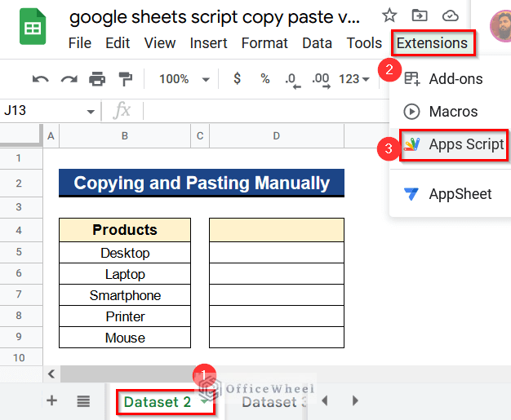The image size is (511, 420).
Task: Select the paint format tool
Action: tap(126, 79)
